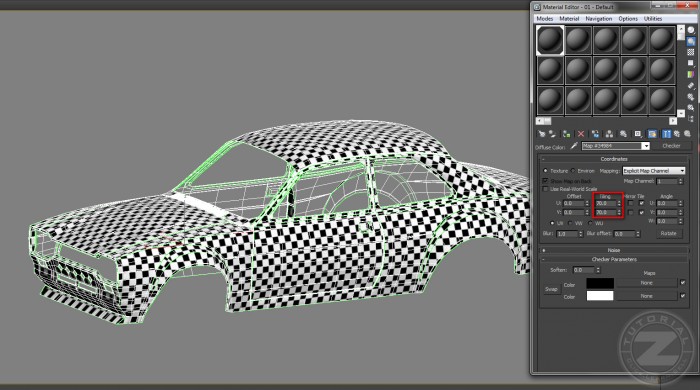Click the Select by Material icon
The image size is (700, 390).
tap(691, 108)
